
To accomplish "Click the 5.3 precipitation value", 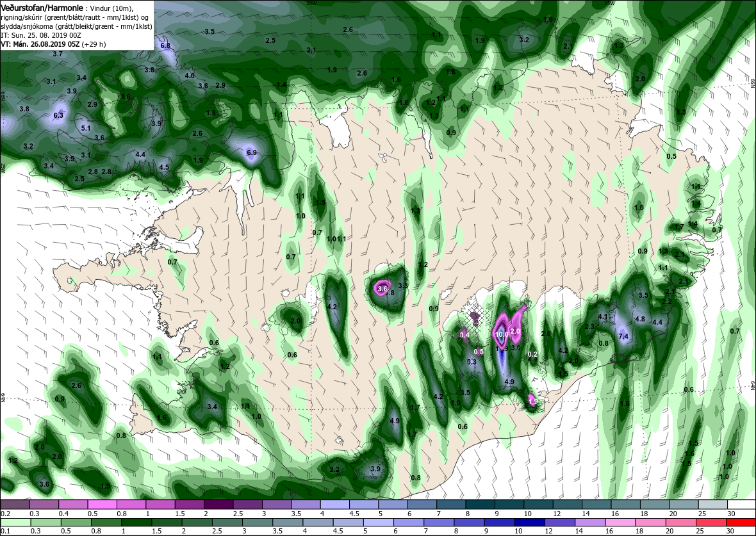I will pyautogui.click(x=472, y=362).
